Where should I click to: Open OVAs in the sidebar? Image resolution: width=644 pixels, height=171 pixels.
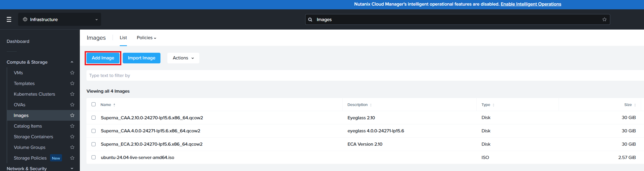20,105
